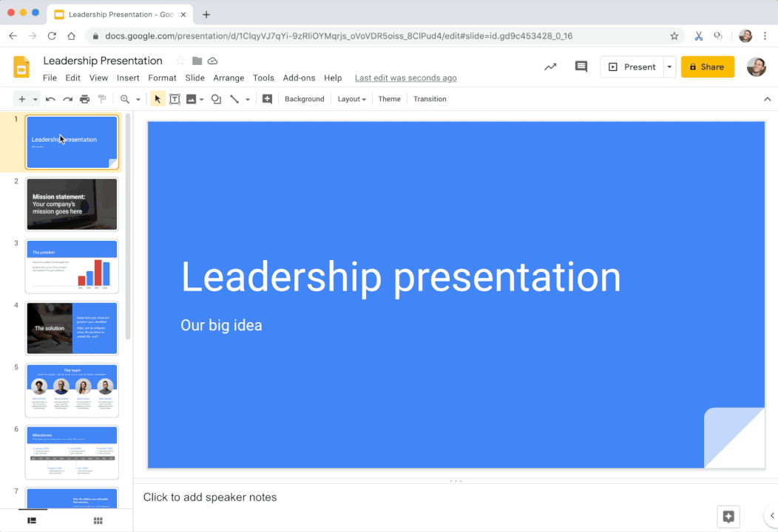This screenshot has height=532, width=778.
Task: Click the Print icon
Action: click(x=84, y=98)
